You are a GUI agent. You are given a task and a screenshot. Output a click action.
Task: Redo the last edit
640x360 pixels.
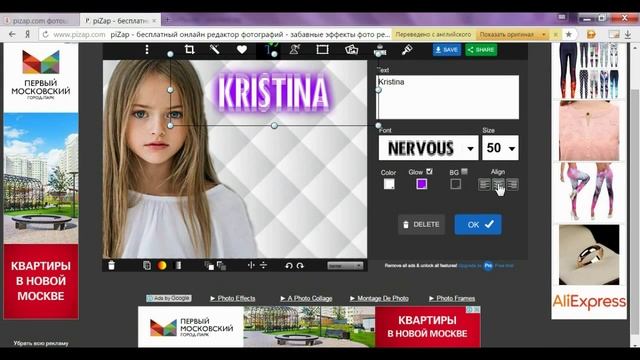tap(300, 266)
